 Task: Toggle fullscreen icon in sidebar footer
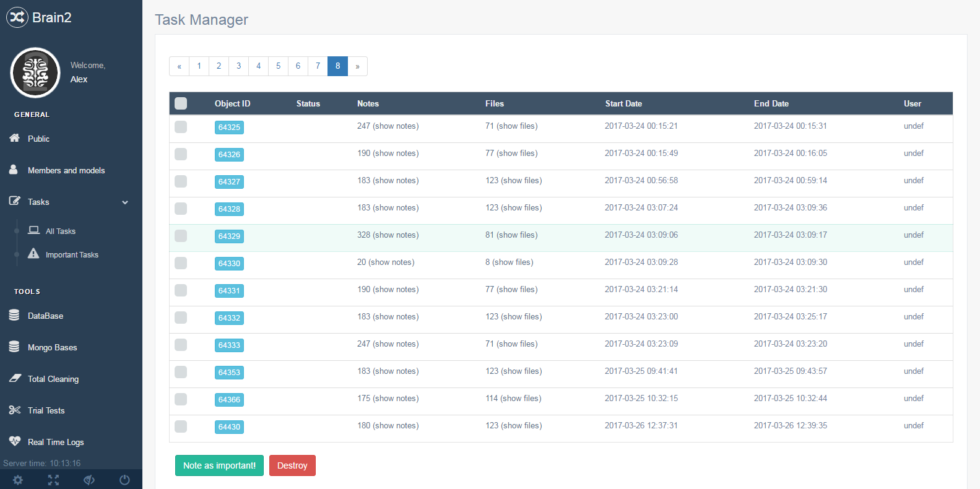coord(53,480)
